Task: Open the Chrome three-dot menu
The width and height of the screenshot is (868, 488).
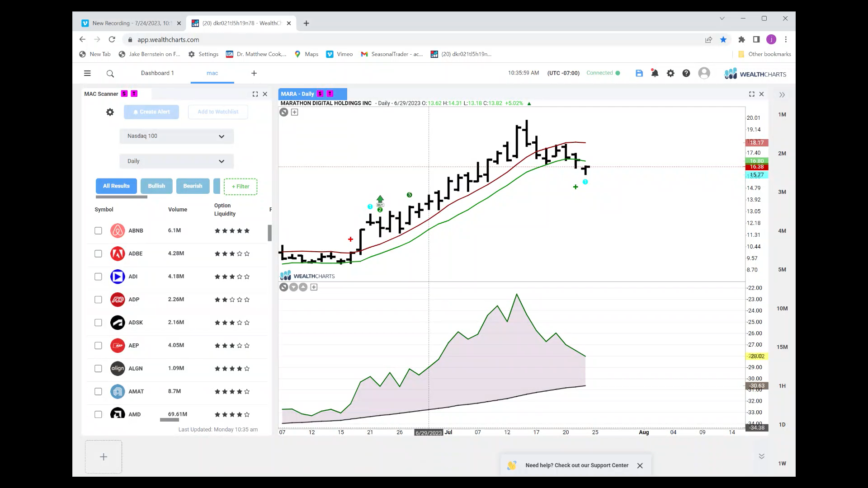Action: point(786,40)
